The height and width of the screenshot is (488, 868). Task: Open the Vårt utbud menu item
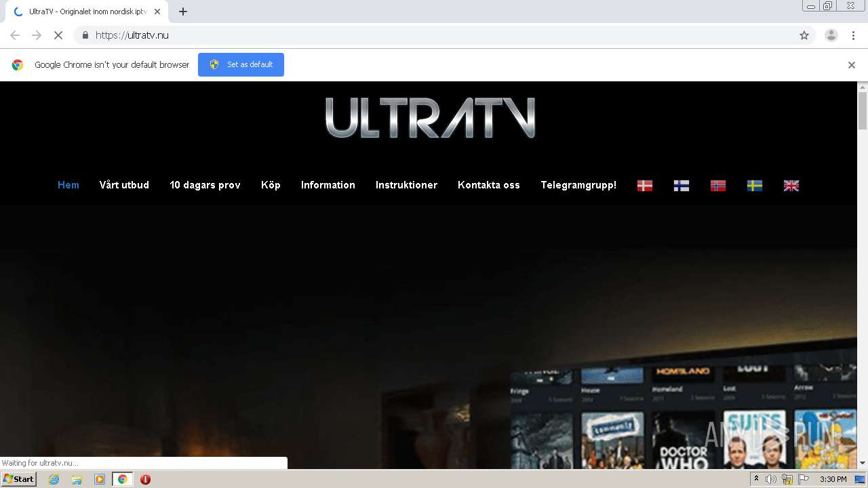click(x=124, y=185)
